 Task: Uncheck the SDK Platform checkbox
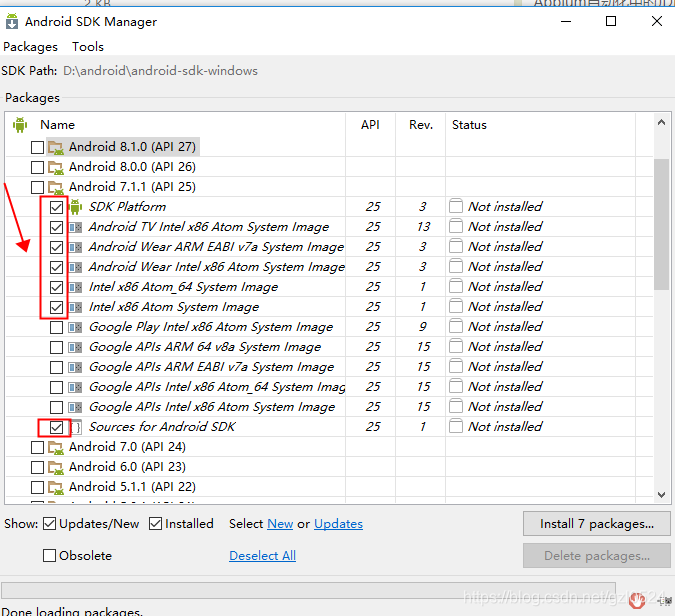click(x=56, y=207)
